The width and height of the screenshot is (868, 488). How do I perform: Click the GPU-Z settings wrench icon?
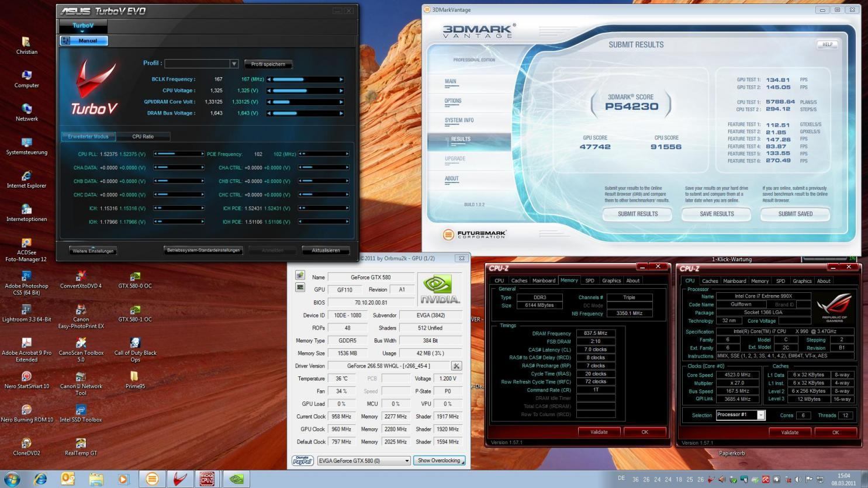pyautogui.click(x=457, y=366)
